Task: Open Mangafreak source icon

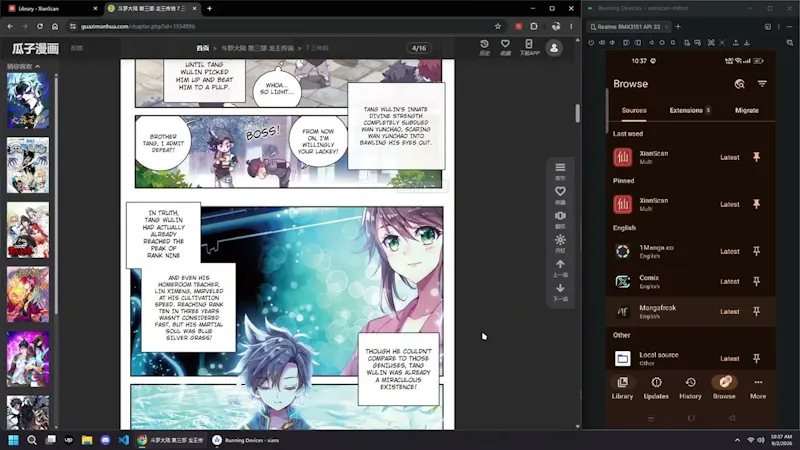Action: (622, 311)
